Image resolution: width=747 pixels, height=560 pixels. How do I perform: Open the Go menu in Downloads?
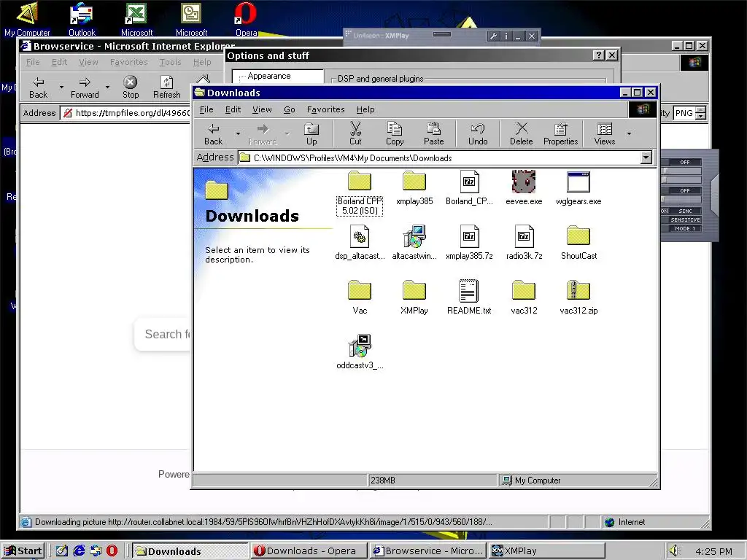pos(289,109)
